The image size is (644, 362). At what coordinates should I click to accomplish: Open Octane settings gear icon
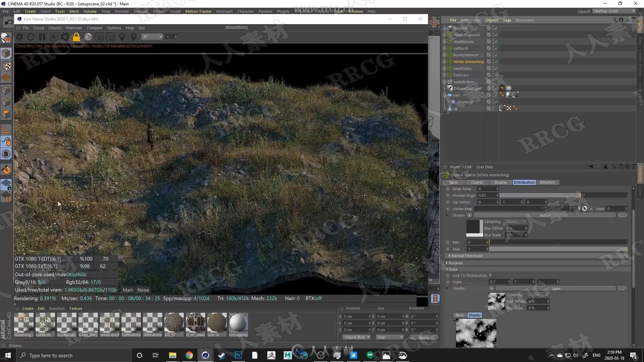[65, 37]
